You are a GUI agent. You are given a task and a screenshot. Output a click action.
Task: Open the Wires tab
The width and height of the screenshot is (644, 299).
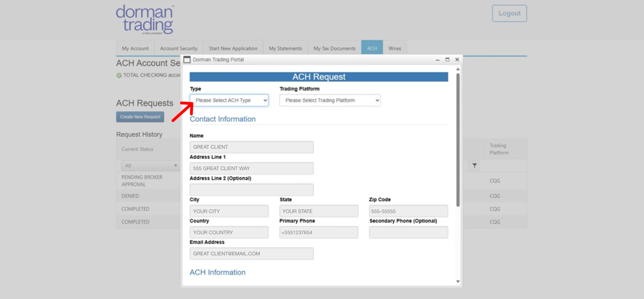[395, 48]
